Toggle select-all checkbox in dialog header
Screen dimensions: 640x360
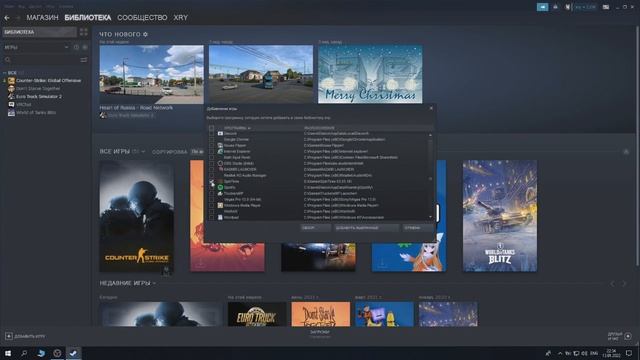click(x=211, y=128)
